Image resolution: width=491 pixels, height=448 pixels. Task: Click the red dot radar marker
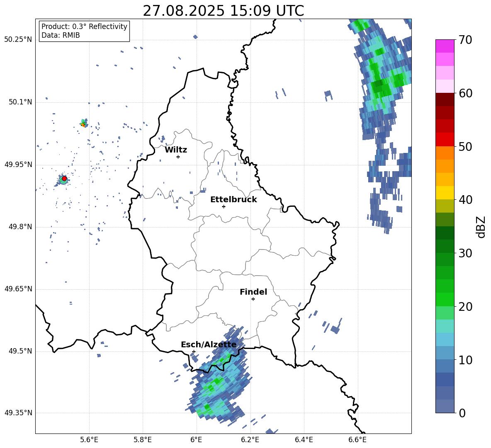64,179
